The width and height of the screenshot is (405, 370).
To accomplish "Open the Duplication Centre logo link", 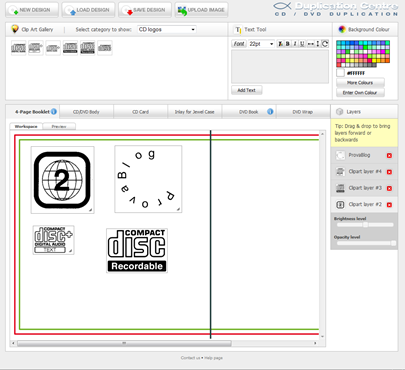I will click(x=335, y=9).
